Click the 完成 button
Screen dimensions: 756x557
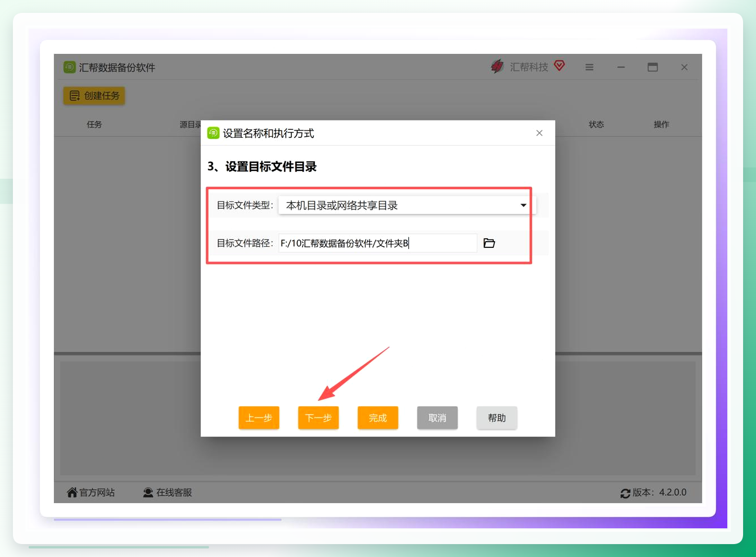[x=378, y=418]
